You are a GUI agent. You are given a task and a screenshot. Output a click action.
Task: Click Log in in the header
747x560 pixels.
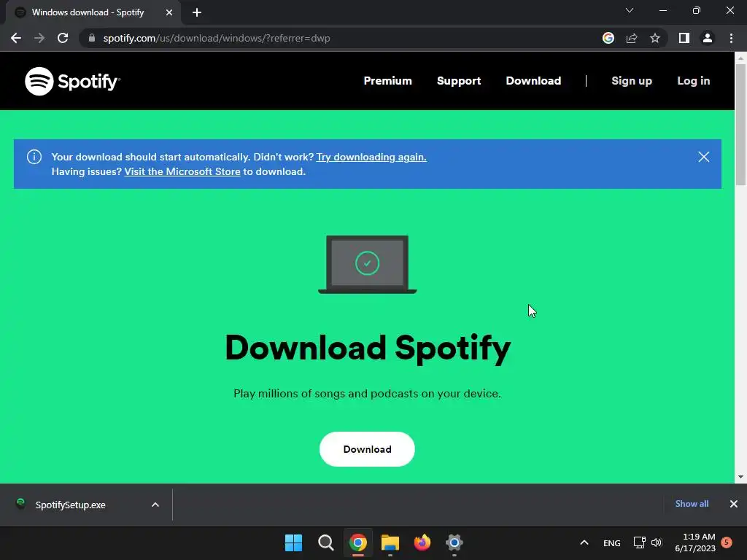pyautogui.click(x=694, y=81)
